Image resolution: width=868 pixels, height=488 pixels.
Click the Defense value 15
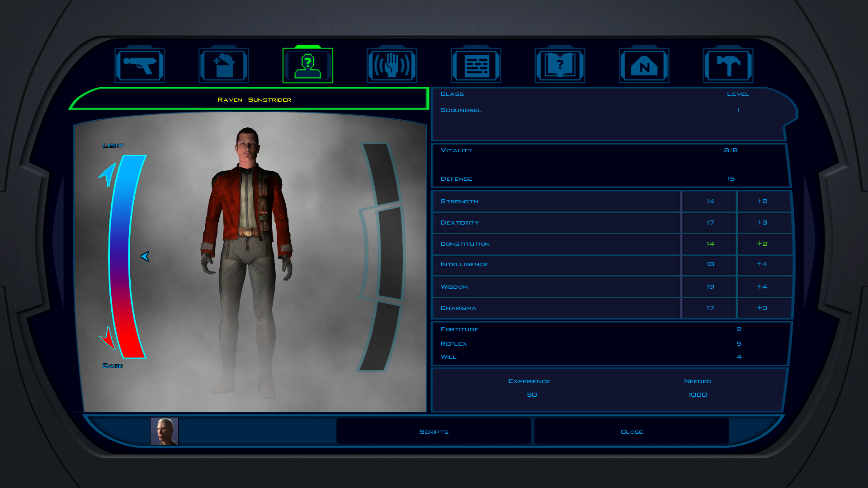[731, 179]
